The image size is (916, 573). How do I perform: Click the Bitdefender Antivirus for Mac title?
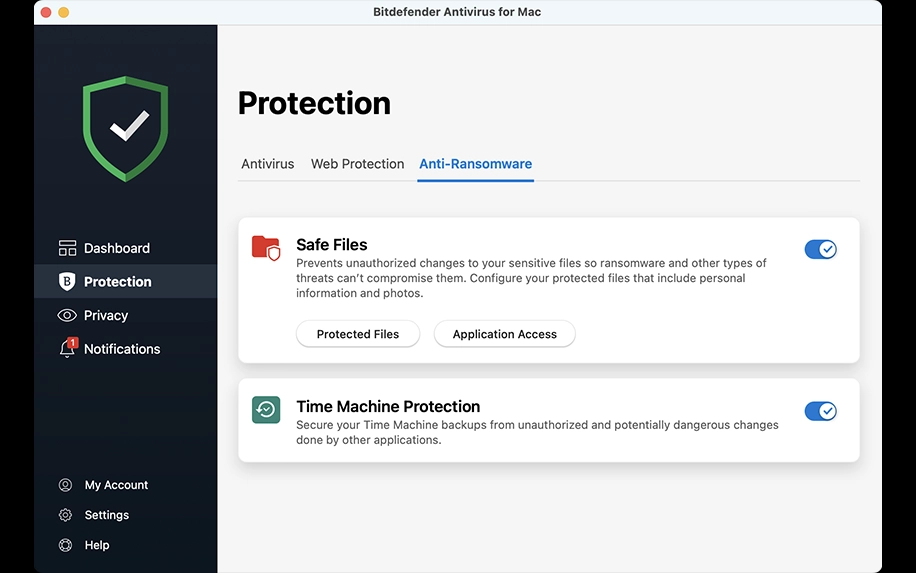(457, 12)
